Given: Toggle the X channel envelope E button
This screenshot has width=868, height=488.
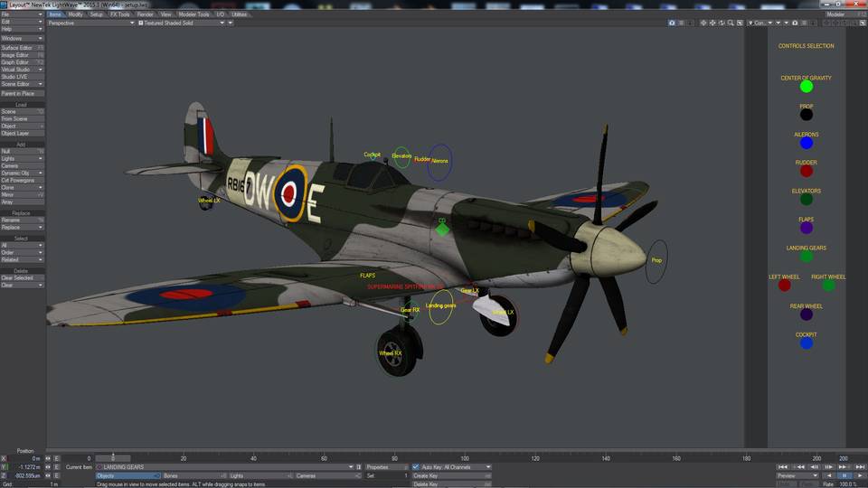Looking at the screenshot, I should [56, 459].
